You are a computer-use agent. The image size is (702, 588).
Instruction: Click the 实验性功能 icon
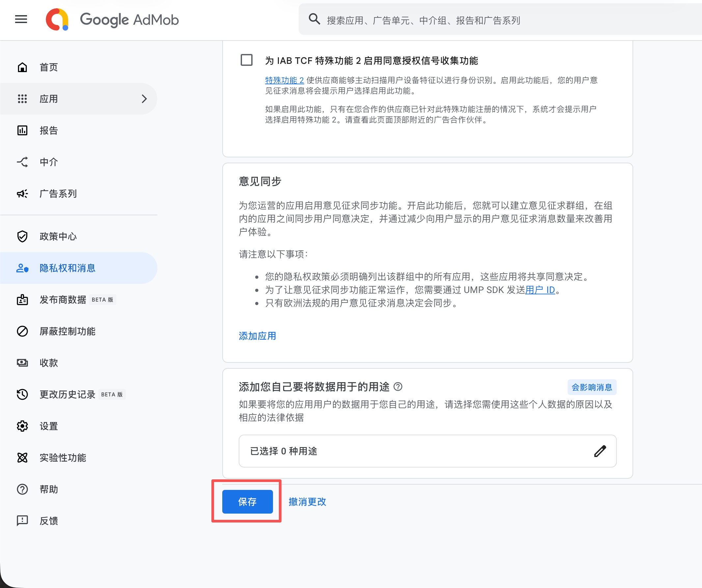click(22, 458)
